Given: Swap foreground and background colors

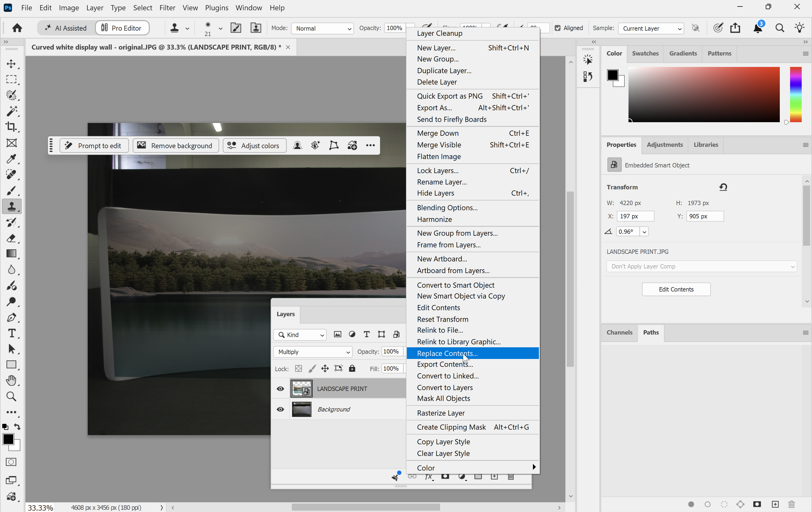Looking at the screenshot, I should (17, 427).
